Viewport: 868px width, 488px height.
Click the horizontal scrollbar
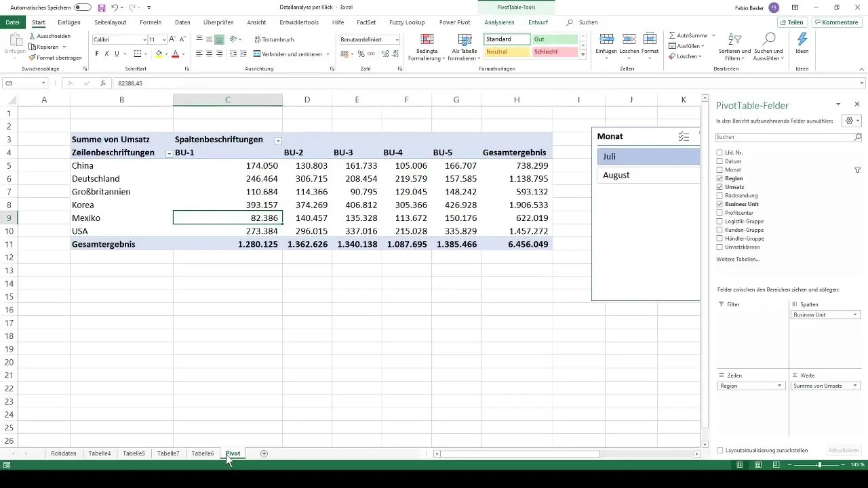pos(521,453)
